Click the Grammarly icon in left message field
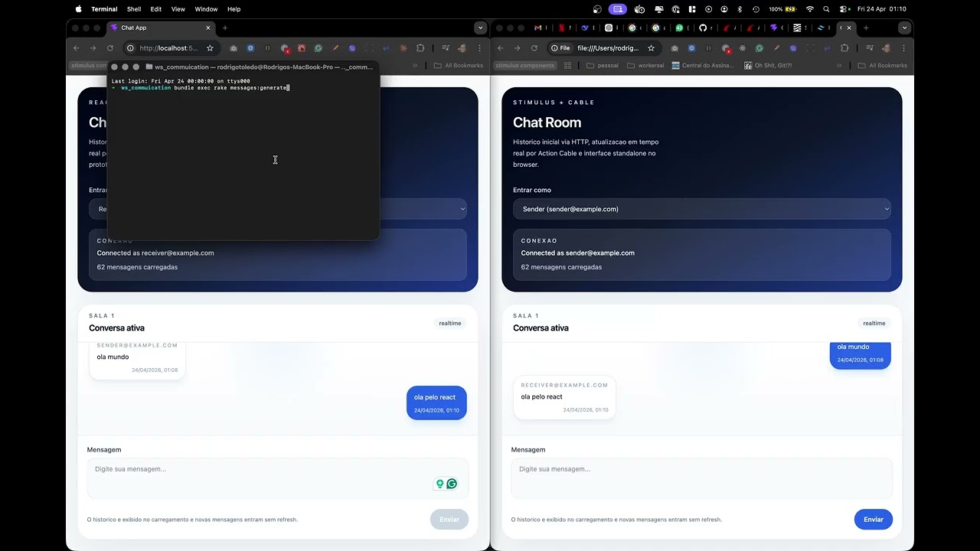This screenshot has width=980, height=551. coord(452,484)
